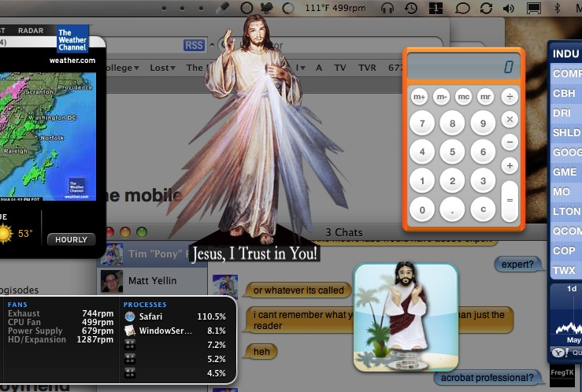This screenshot has width=582, height=392.
Task: Switch to the RADAR tab in the weather widget
Action: click(31, 31)
